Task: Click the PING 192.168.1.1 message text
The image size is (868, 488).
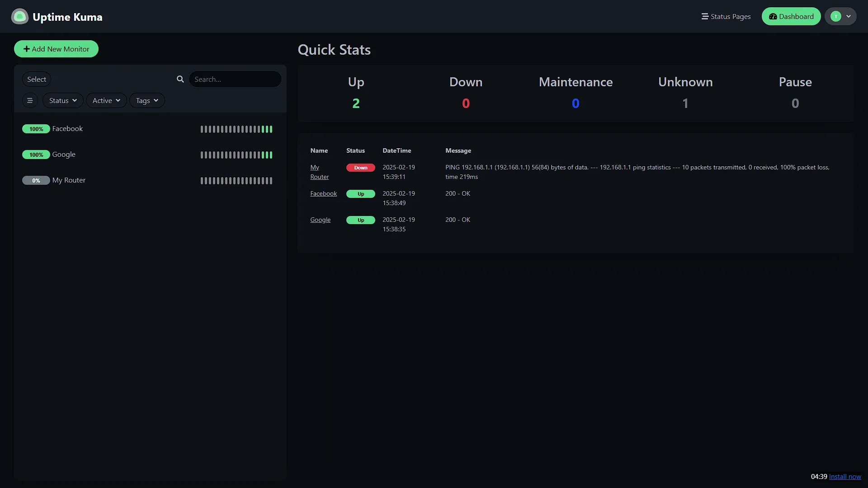Action: [637, 172]
